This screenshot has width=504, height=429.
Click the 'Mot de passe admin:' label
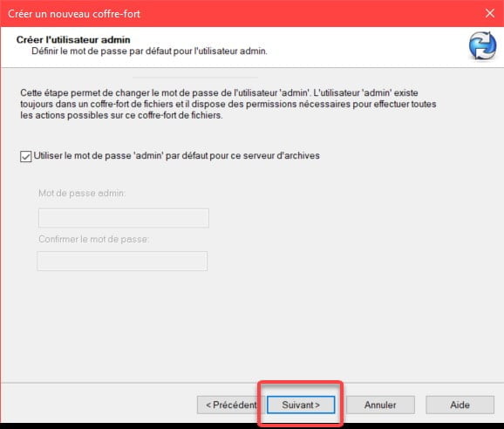click(82, 193)
